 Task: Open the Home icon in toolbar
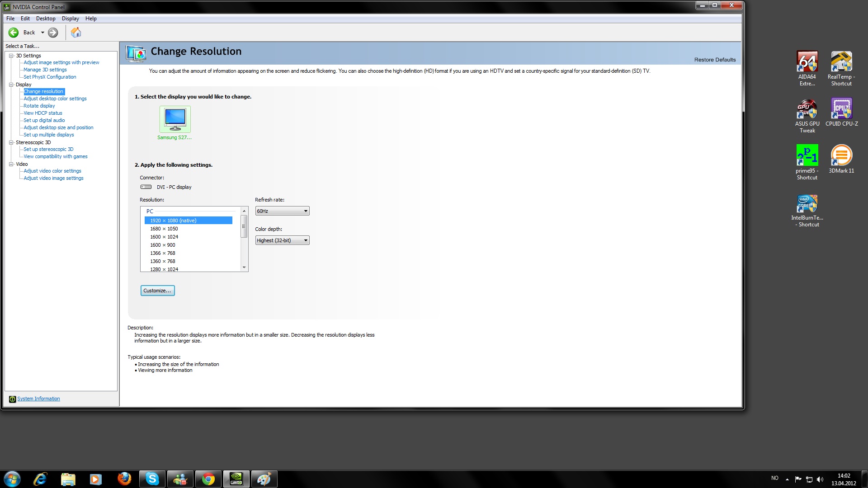76,33
